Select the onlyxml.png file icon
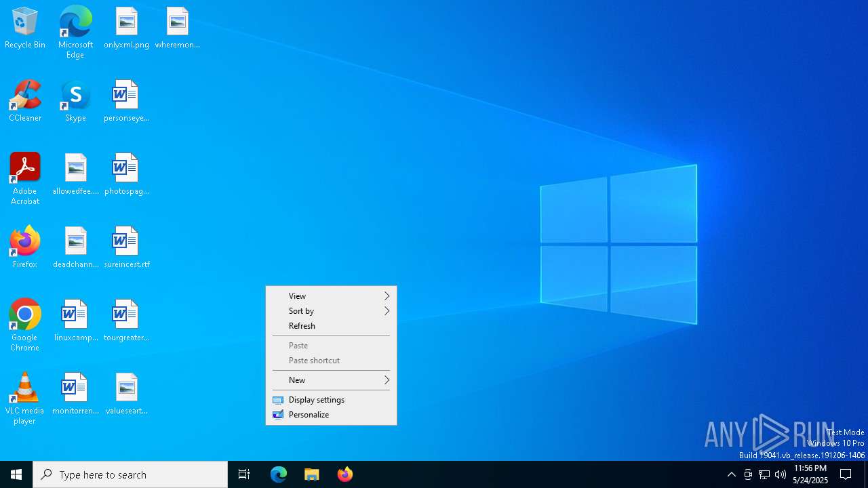Viewport: 868px width, 488px height. [126, 28]
